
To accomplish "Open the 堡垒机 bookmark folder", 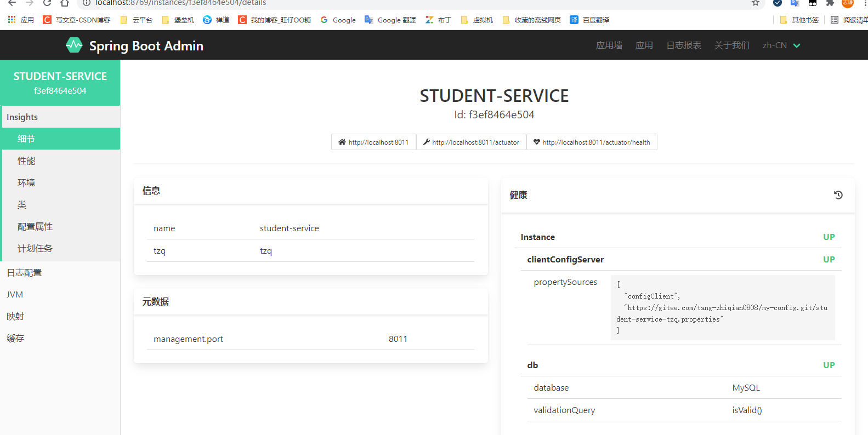I will 178,20.
